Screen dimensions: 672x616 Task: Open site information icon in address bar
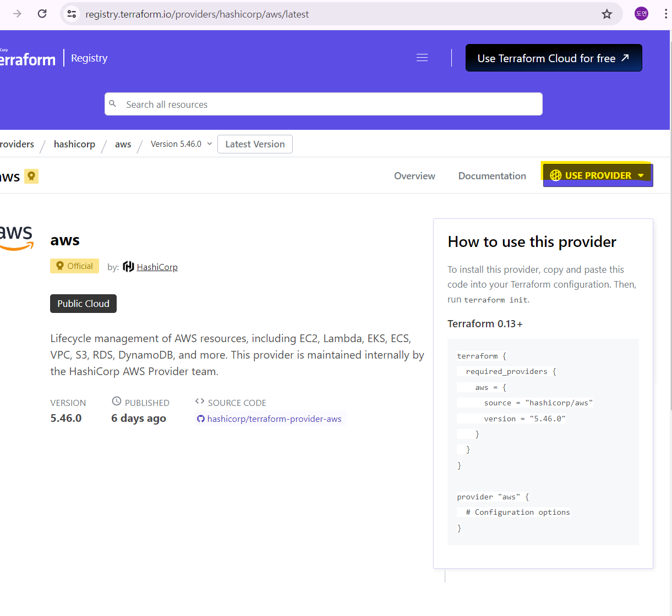[72, 14]
